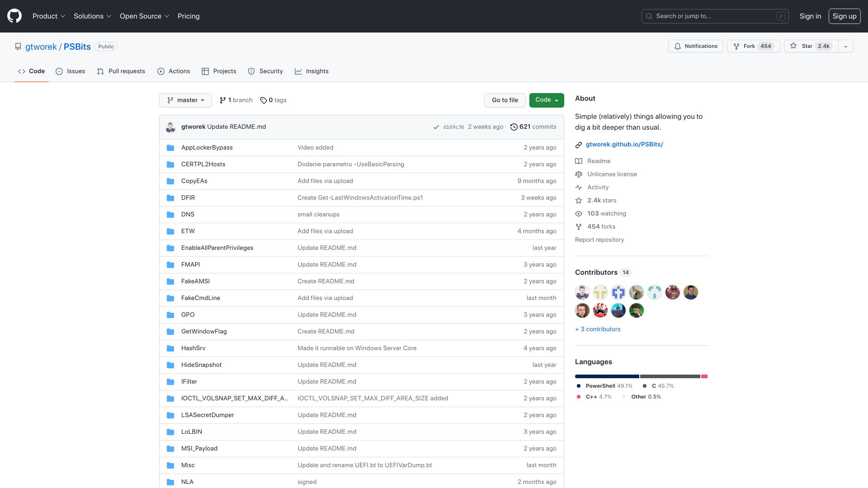868x488 pixels.
Task: Open the + 3 contributors link
Action: coord(598,329)
